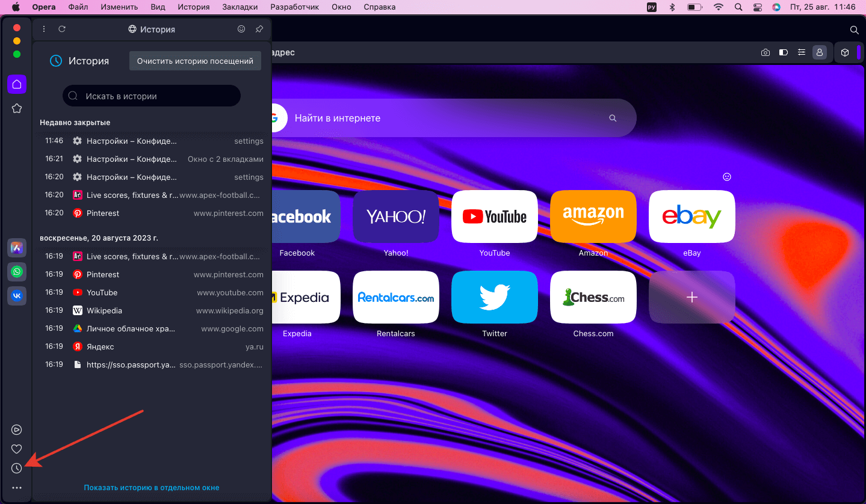Image resolution: width=866 pixels, height=504 pixels.
Task: Open the Яндекс history entry
Action: [x=153, y=346]
